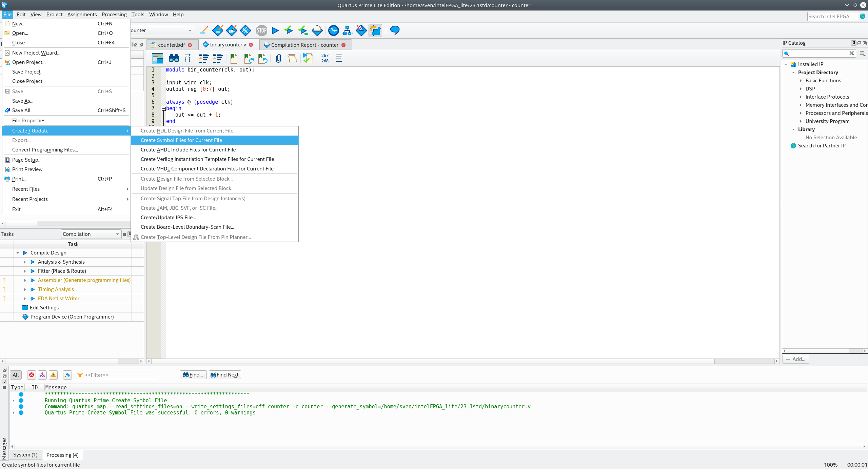Screen dimensions: 868x469
Task: Select Create Symbol Files for Current File
Action: coord(181,140)
